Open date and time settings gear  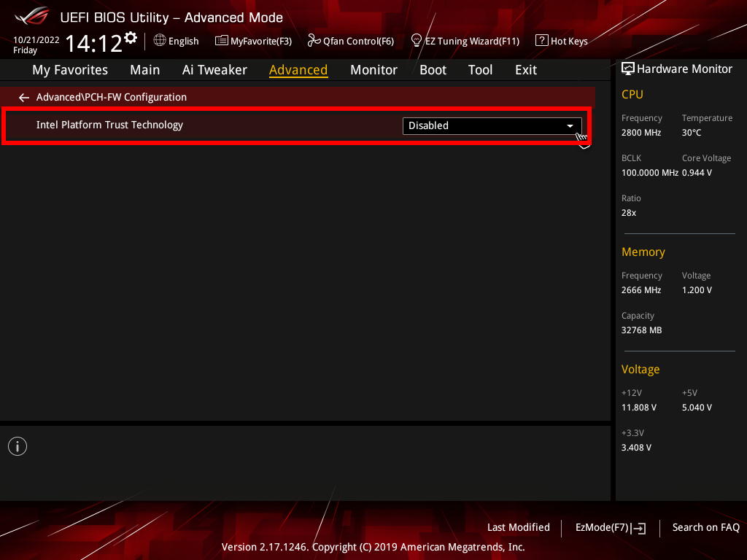click(x=131, y=38)
